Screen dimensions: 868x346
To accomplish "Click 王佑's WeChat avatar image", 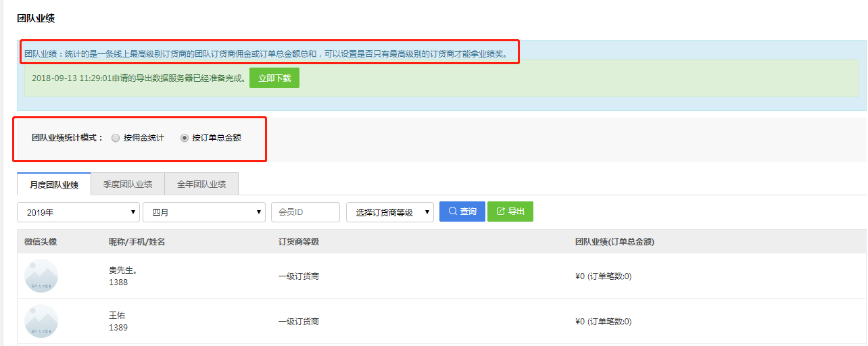I will pos(41,321).
